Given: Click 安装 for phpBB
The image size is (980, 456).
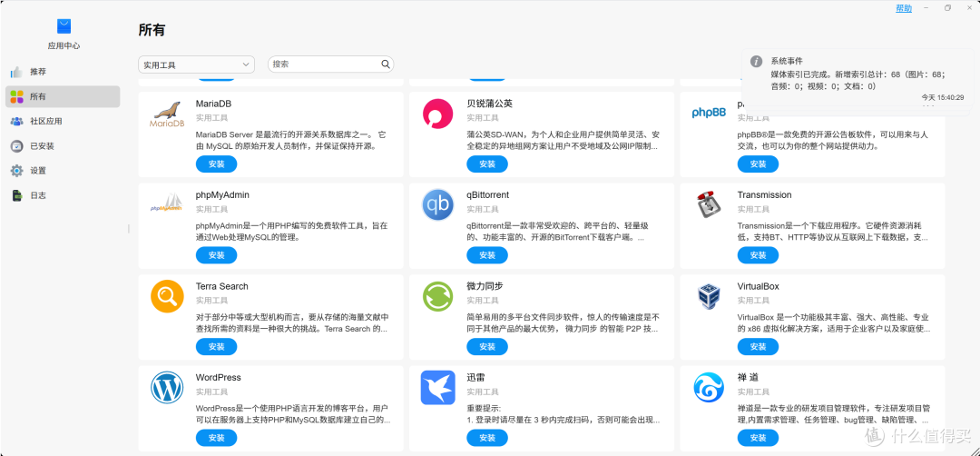Looking at the screenshot, I should (x=758, y=164).
